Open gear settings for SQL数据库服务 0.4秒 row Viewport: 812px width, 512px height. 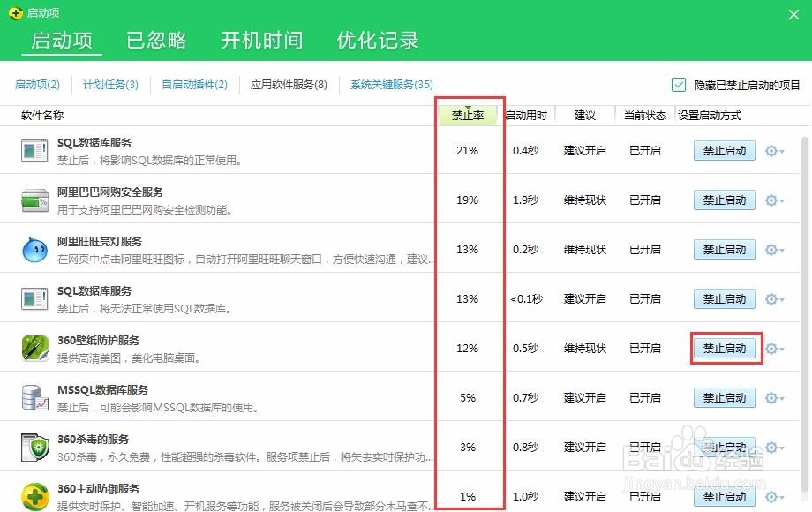(x=774, y=151)
